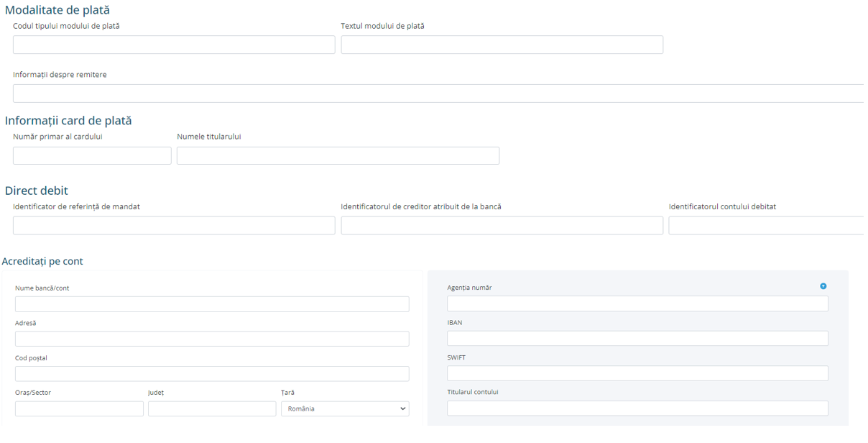The height and width of the screenshot is (443, 868).
Task: Click Identificator de referință de mandat field
Action: [174, 225]
